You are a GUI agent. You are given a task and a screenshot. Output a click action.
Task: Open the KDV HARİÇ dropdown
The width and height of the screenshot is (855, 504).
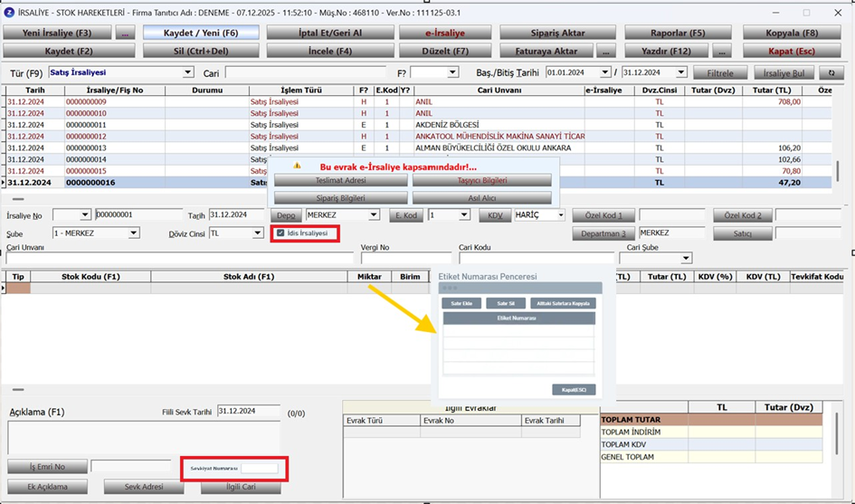coord(561,215)
